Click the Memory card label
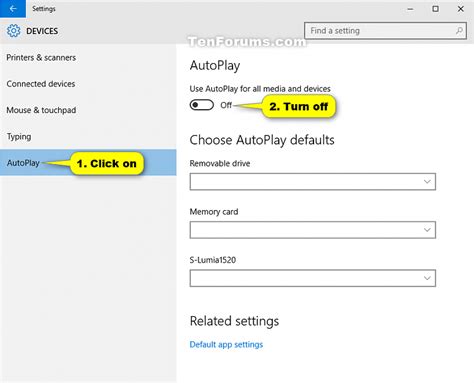 [214, 212]
